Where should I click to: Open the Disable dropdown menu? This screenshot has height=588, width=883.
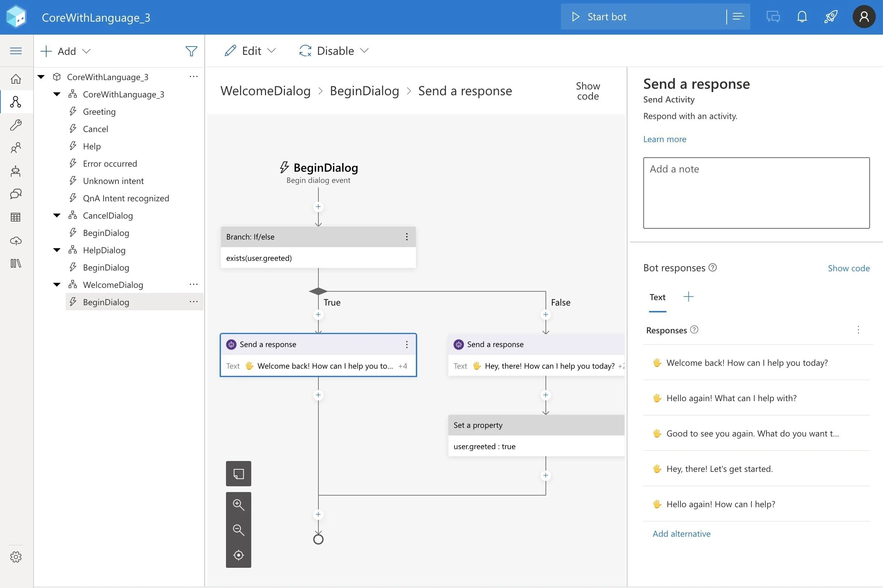point(334,51)
